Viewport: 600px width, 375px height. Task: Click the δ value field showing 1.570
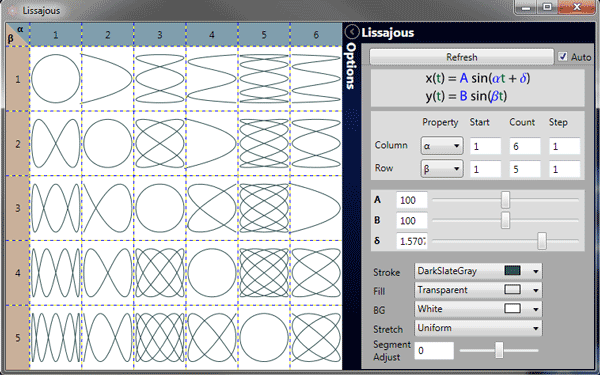tap(412, 241)
